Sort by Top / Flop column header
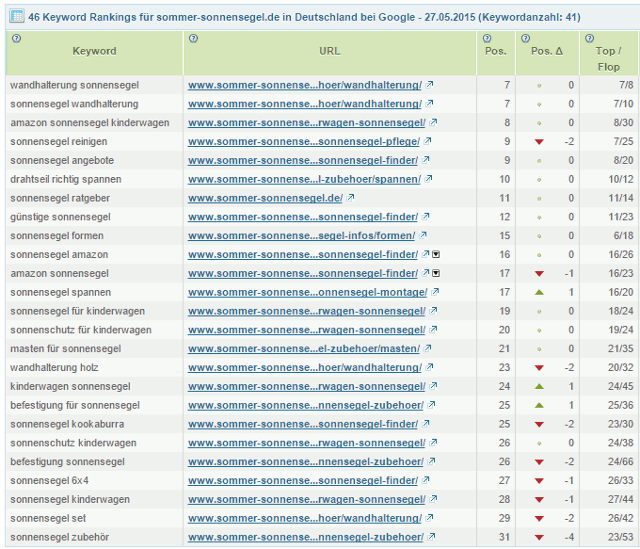 click(x=607, y=57)
